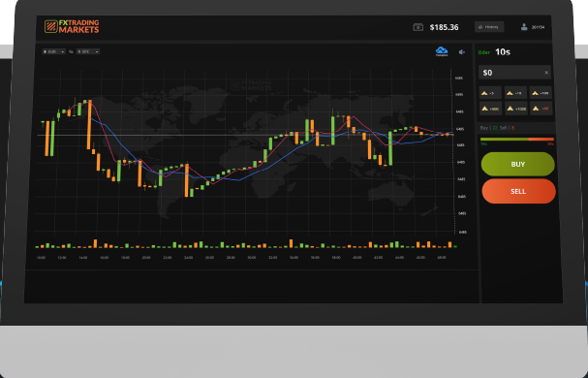
Task: Open the user account profile icon
Action: click(x=524, y=27)
